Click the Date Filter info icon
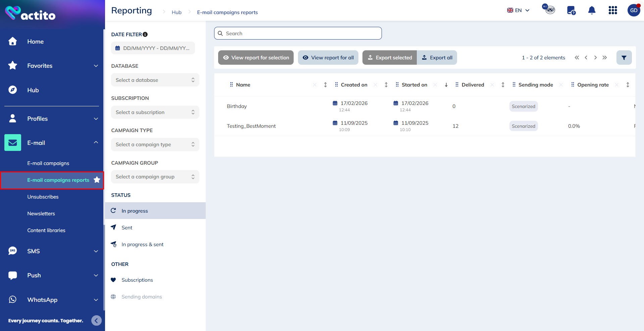Image resolution: width=644 pixels, height=331 pixels. point(145,35)
